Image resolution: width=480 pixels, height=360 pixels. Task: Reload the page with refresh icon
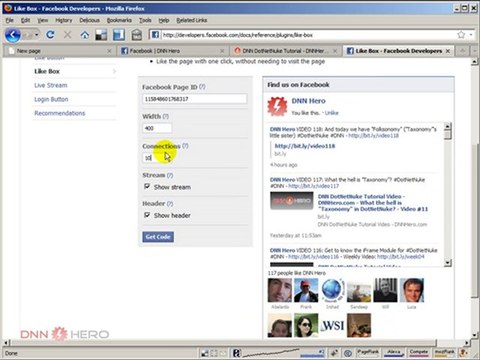pos(50,34)
